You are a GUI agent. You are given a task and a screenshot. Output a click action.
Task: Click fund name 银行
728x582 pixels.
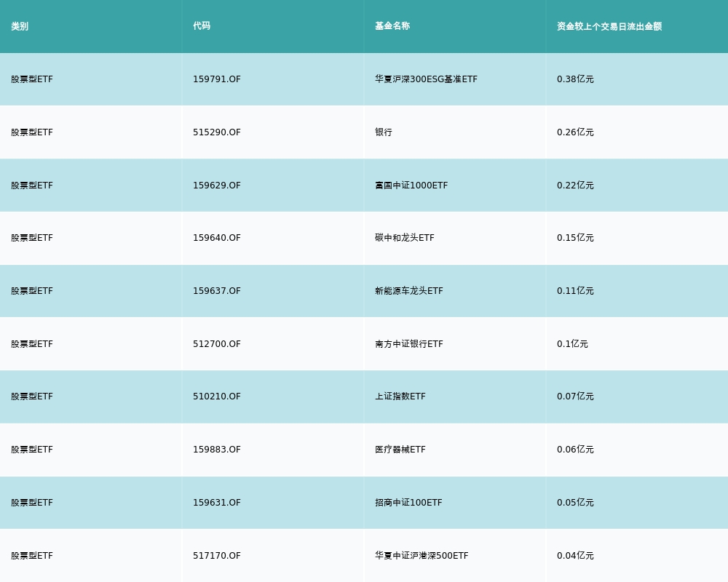(x=384, y=132)
